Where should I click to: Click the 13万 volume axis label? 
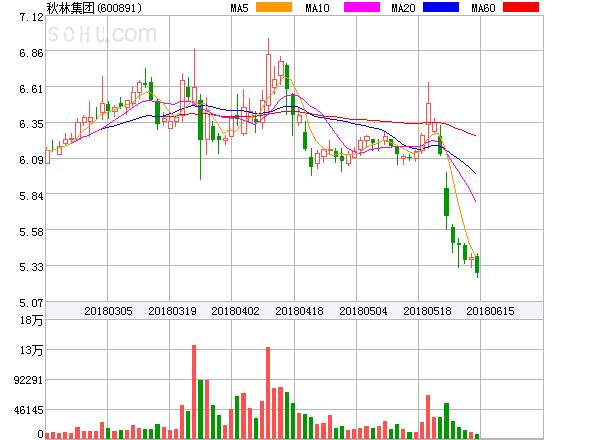coord(31,350)
